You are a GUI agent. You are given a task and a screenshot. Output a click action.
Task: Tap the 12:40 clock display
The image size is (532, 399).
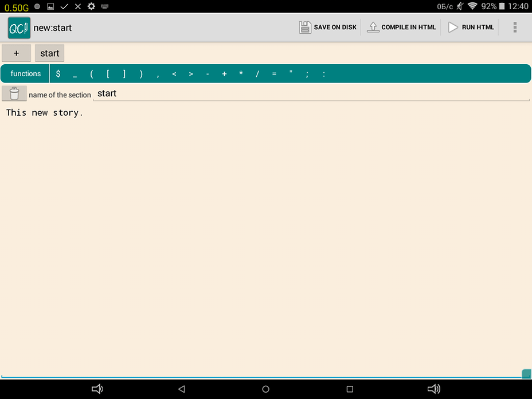click(518, 6)
